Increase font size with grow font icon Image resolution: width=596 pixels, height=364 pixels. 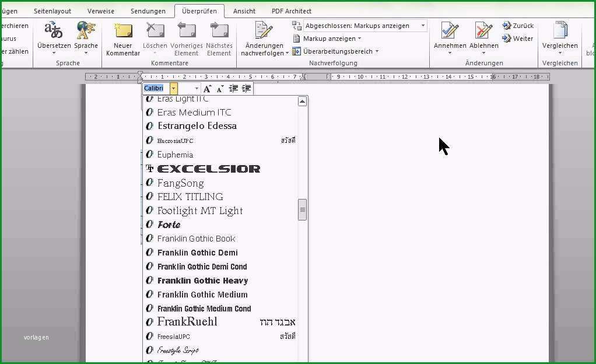point(207,89)
